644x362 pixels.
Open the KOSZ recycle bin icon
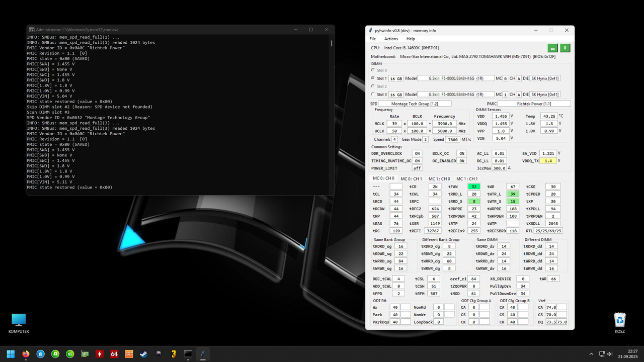[x=620, y=323]
